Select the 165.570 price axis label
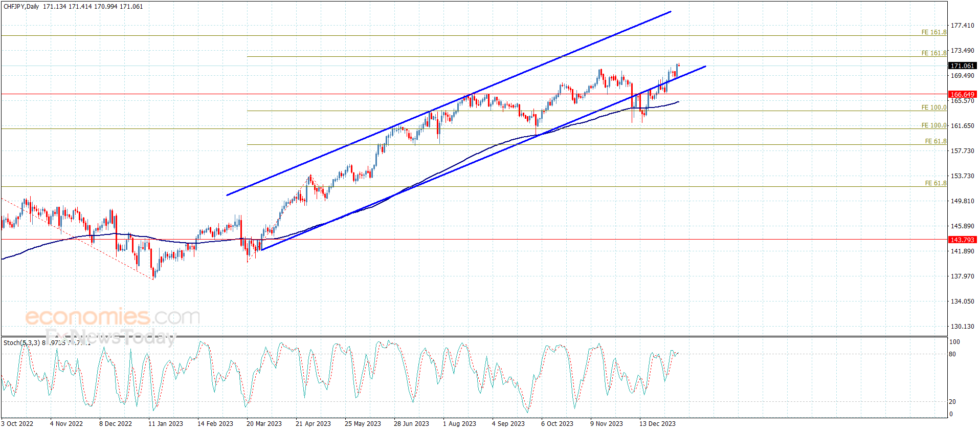Screen dimensions: 980x430 (962, 101)
